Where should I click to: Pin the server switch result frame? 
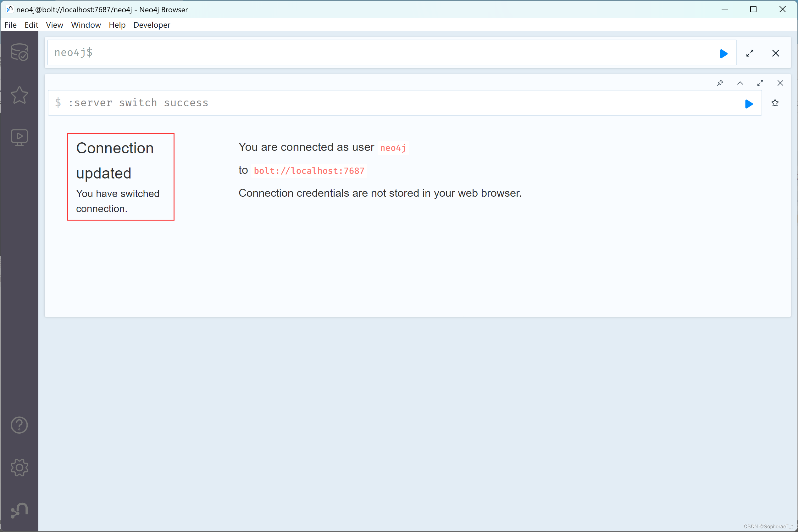(x=720, y=83)
